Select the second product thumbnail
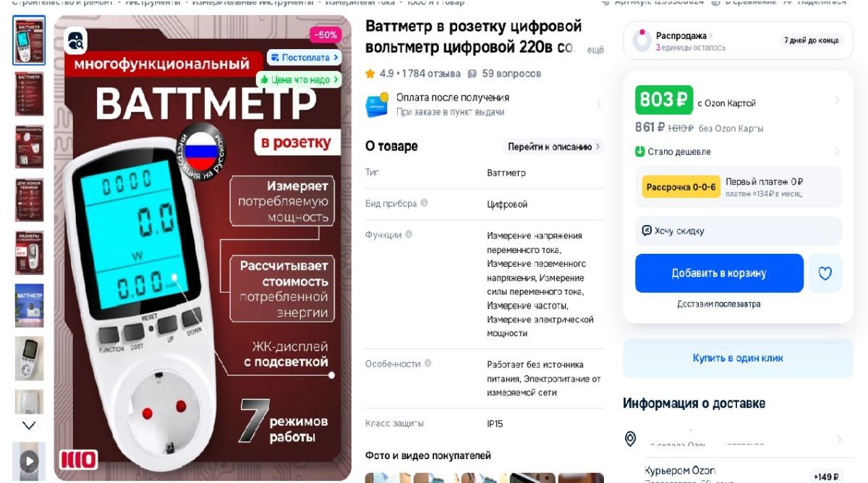The width and height of the screenshot is (868, 483). tap(29, 93)
